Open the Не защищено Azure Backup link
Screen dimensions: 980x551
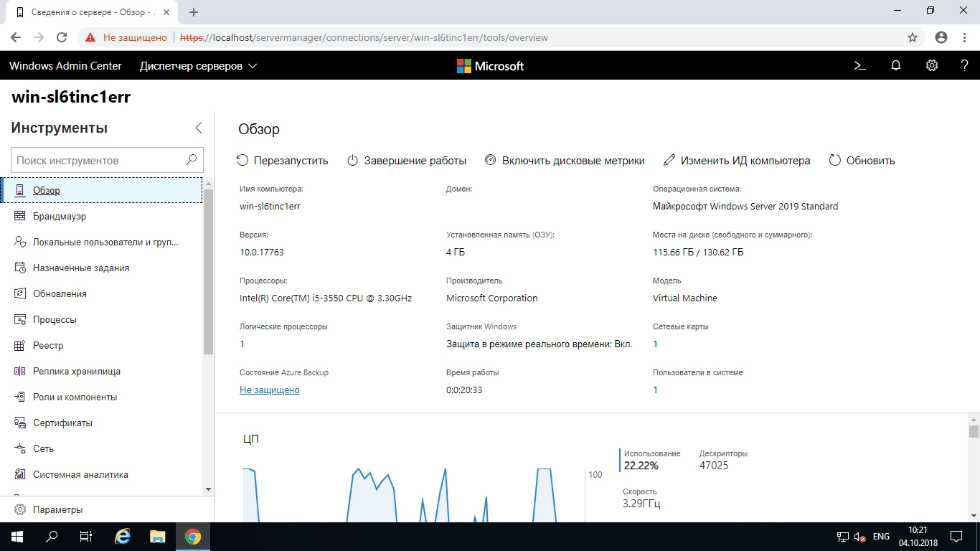tap(269, 390)
